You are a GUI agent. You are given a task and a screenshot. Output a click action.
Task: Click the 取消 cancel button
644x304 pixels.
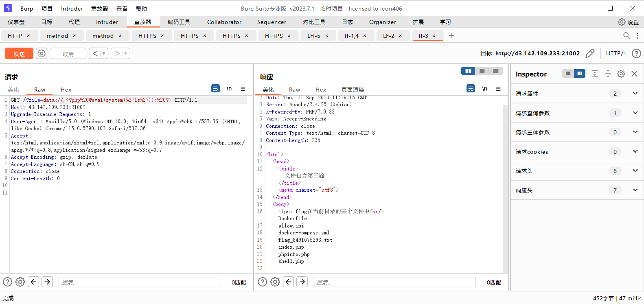68,54
